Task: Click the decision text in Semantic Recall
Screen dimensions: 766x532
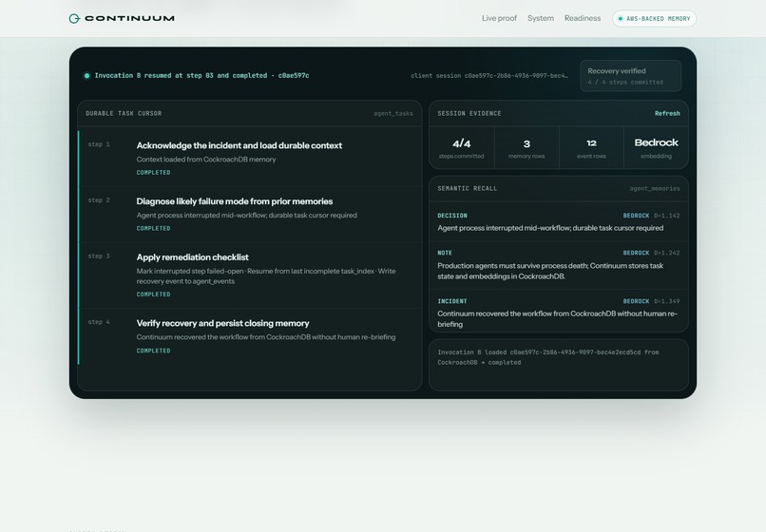Action: coord(550,228)
